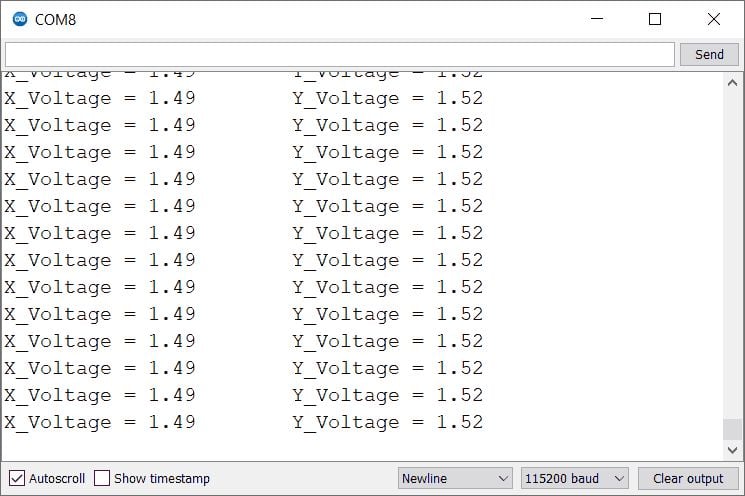Focus the serial message input field

tap(340, 54)
